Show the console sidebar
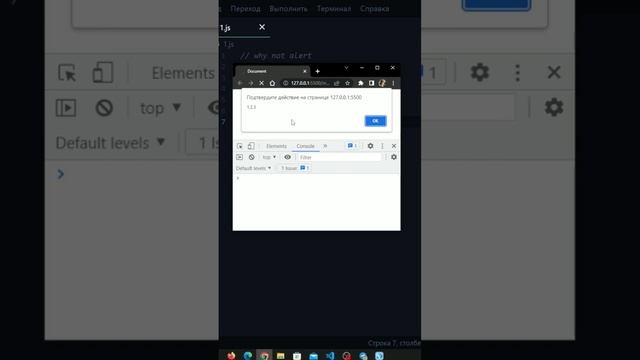 (x=240, y=157)
